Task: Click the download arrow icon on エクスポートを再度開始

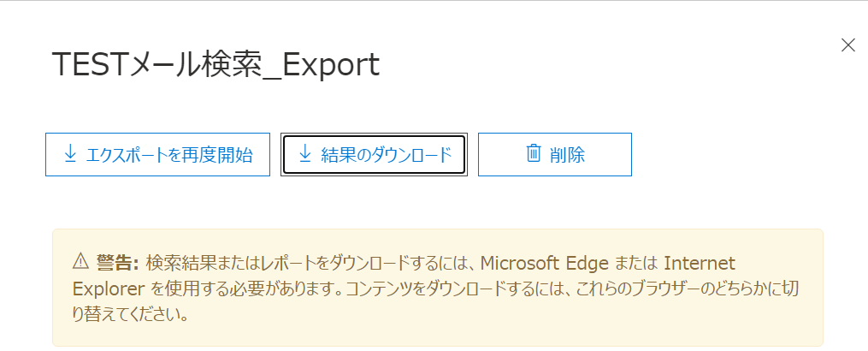Action: tap(70, 154)
